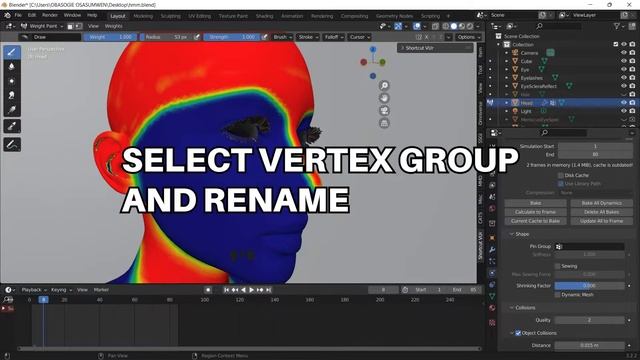640x360 pixels.
Task: Switch to the Sculpting workspace tab
Action: pyautogui.click(x=171, y=16)
